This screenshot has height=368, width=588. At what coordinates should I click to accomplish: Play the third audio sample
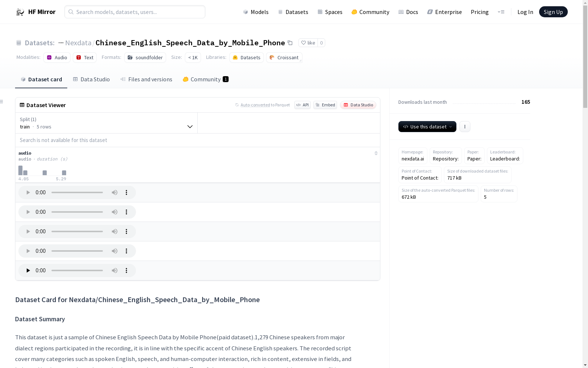tap(28, 231)
